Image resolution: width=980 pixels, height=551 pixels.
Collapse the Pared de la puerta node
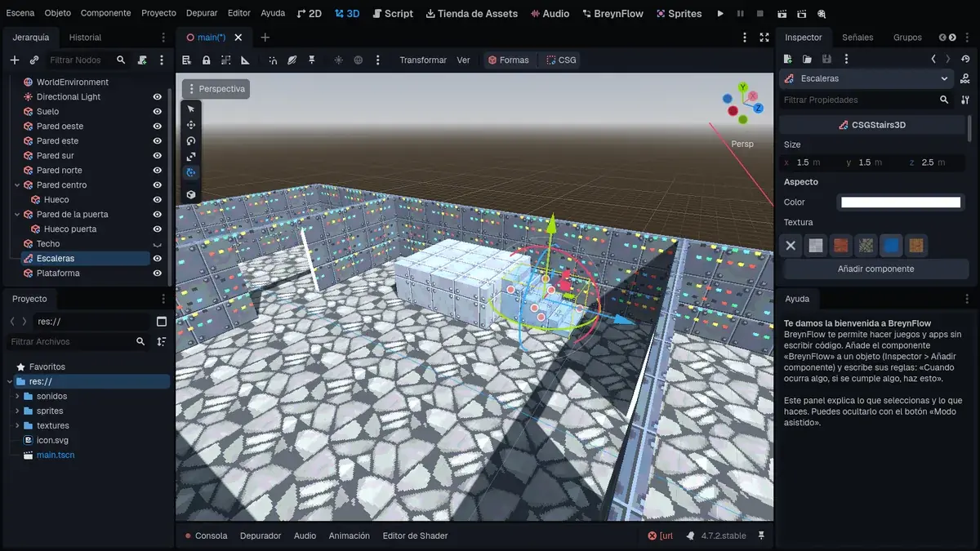(17, 215)
